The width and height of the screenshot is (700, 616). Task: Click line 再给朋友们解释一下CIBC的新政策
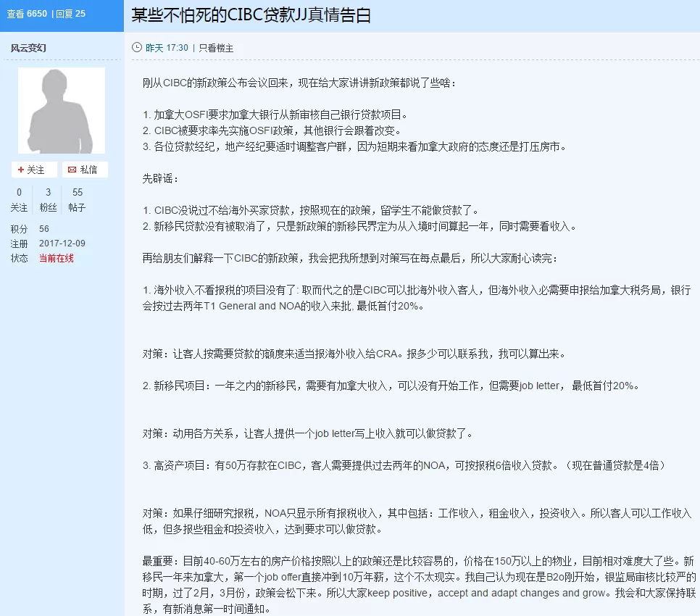350,259
